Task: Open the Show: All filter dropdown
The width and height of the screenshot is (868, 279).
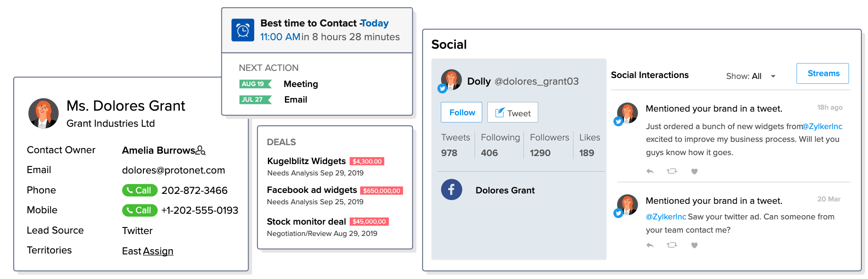Action: click(751, 76)
